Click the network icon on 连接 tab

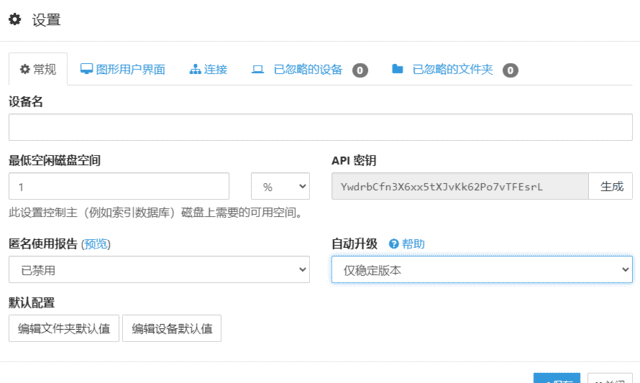195,69
